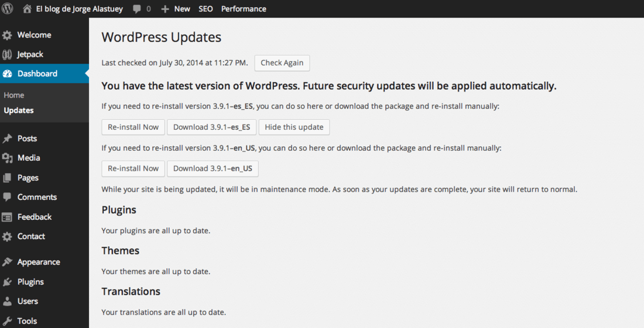Click the Posts pushpin icon

pos(7,139)
